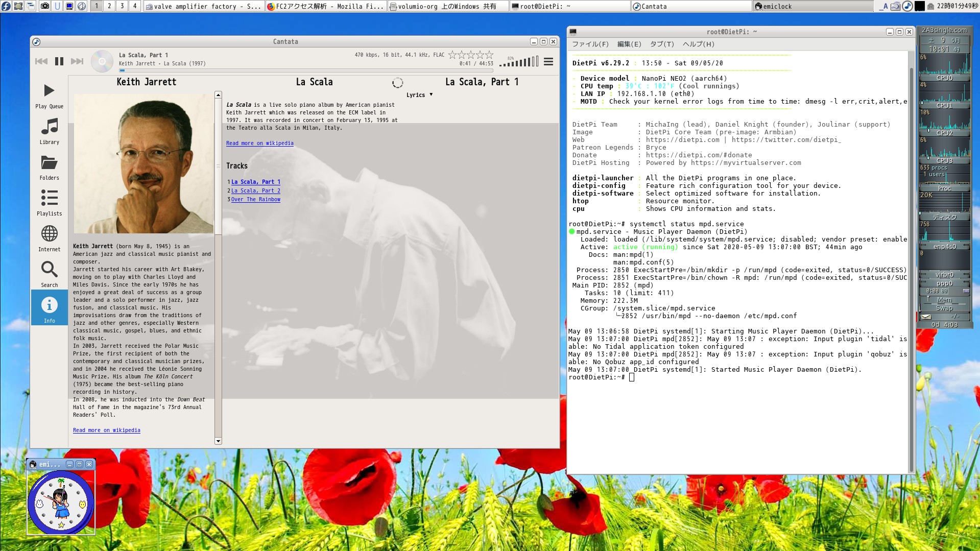Expand the Lyrics dropdown
The height and width of the screenshot is (551, 980).
[x=419, y=95]
